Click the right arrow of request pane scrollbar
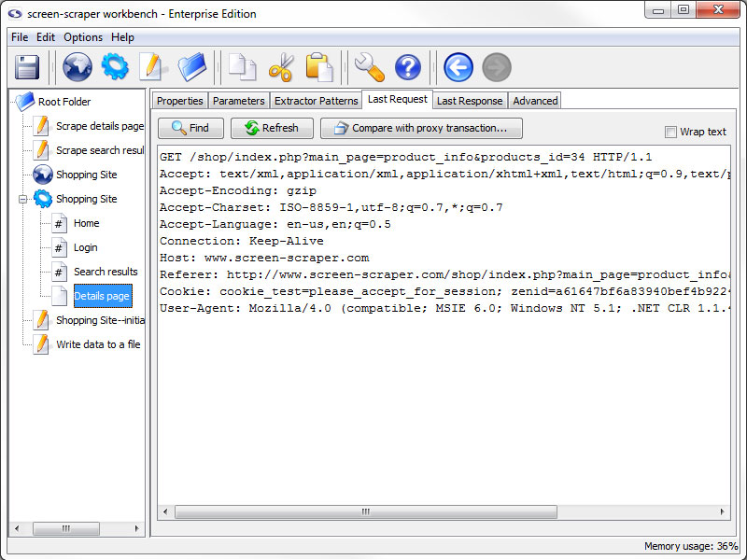 click(x=722, y=511)
